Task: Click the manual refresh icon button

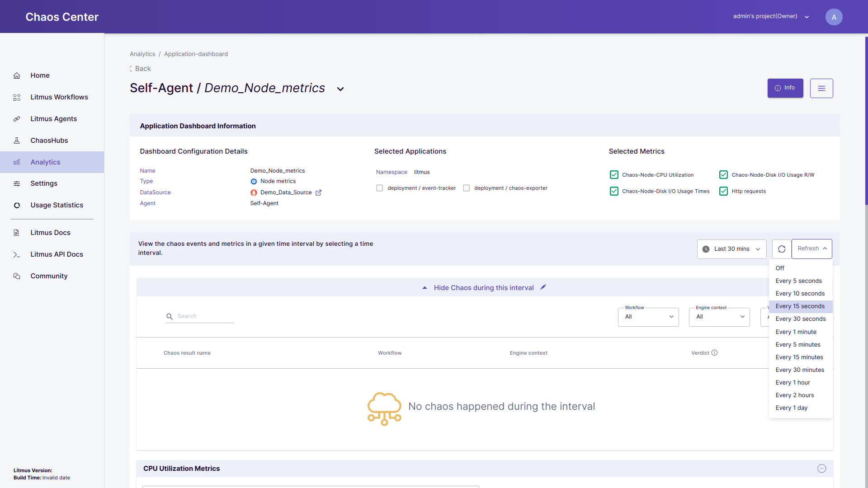Action: [x=782, y=249]
